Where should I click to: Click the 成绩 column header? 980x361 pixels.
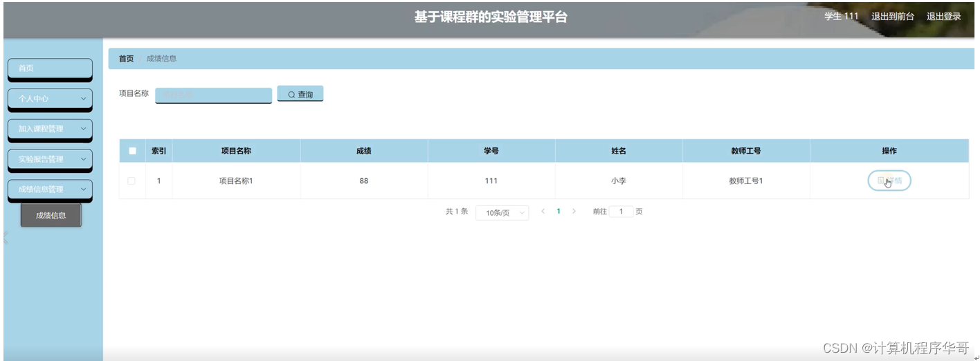point(364,151)
